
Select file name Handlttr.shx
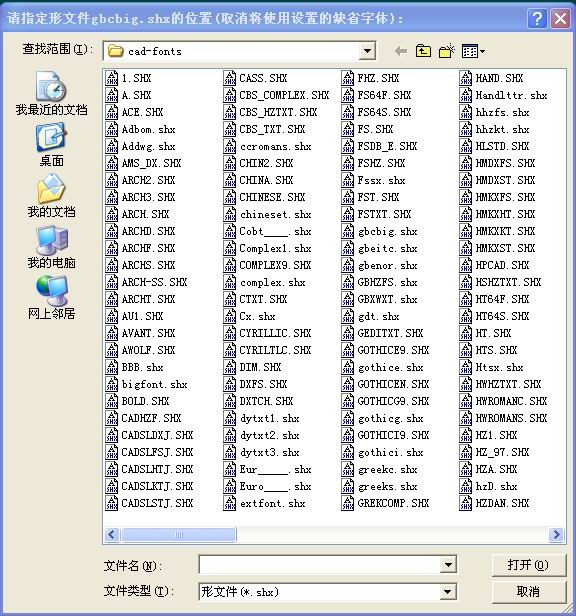512,95
